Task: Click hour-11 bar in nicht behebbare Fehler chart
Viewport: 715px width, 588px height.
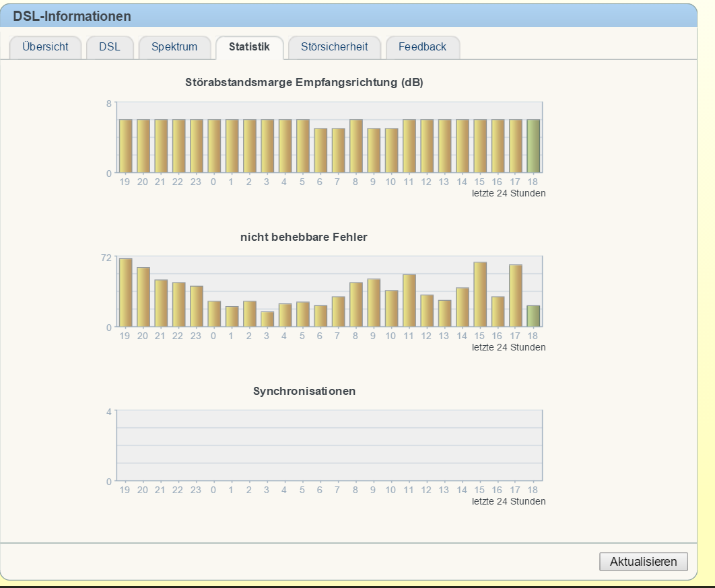Action: coord(409,301)
